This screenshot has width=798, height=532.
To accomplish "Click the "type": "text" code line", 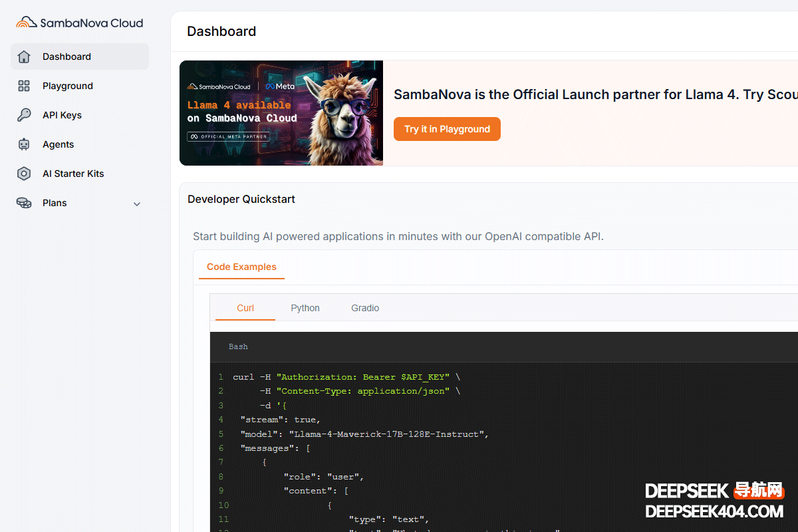I will click(389, 519).
